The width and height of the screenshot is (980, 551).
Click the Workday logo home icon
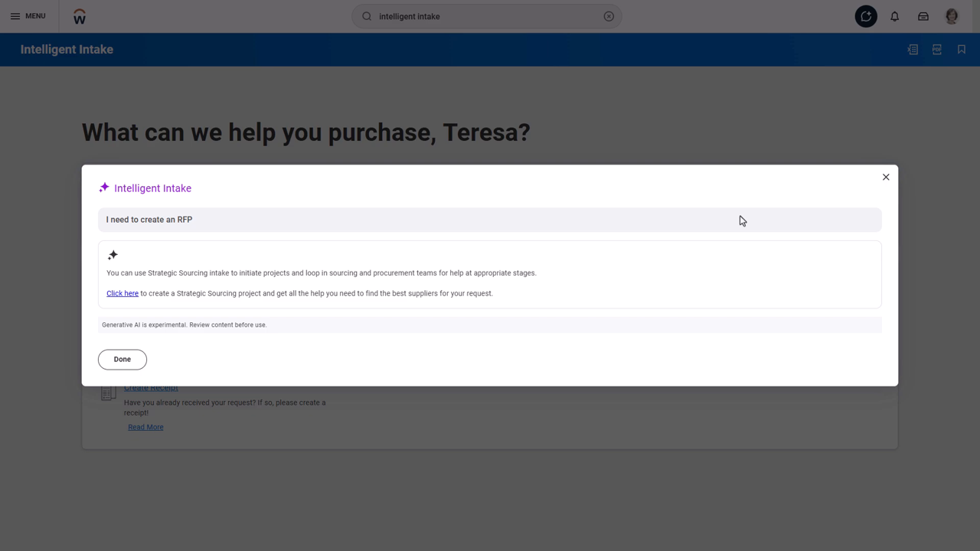(80, 16)
